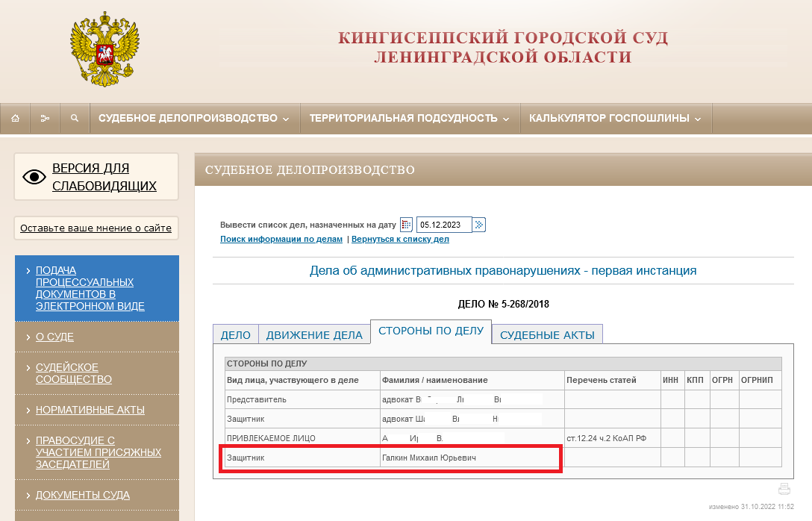Open the calendar date picker icon
The height and width of the screenshot is (521, 812).
tap(407, 225)
